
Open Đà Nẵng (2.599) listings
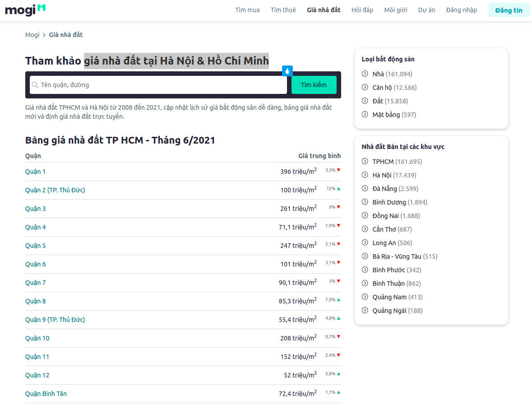click(396, 189)
